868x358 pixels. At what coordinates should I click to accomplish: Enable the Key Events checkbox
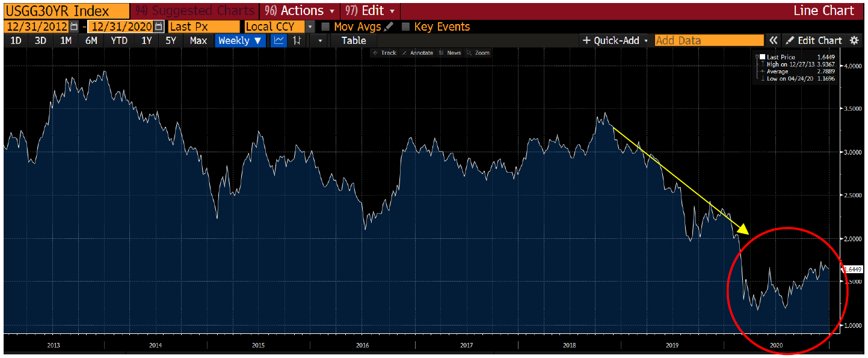405,26
